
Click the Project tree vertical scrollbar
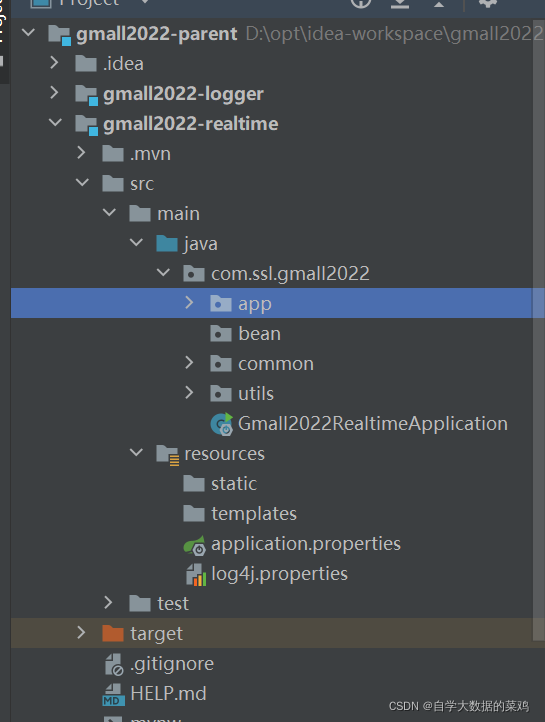[x=539, y=330]
